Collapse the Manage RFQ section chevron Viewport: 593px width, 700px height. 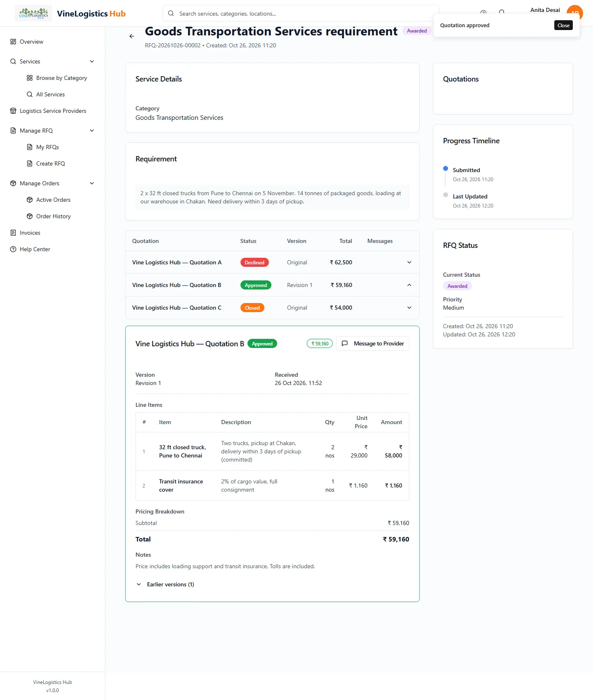pyautogui.click(x=92, y=131)
